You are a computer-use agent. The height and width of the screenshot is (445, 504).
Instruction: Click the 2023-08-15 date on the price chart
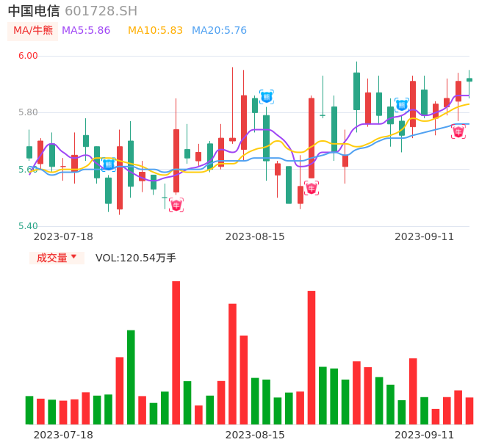255,236
